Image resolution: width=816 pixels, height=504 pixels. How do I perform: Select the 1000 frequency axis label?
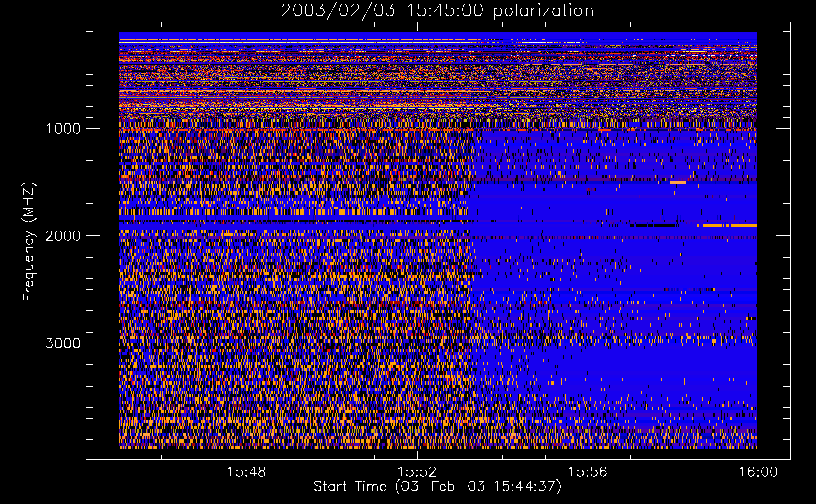tap(63, 129)
